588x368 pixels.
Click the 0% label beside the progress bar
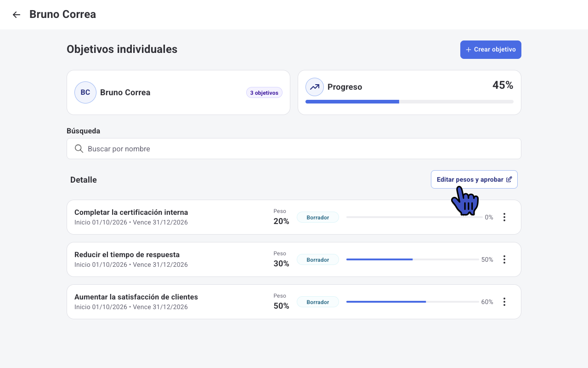point(489,217)
